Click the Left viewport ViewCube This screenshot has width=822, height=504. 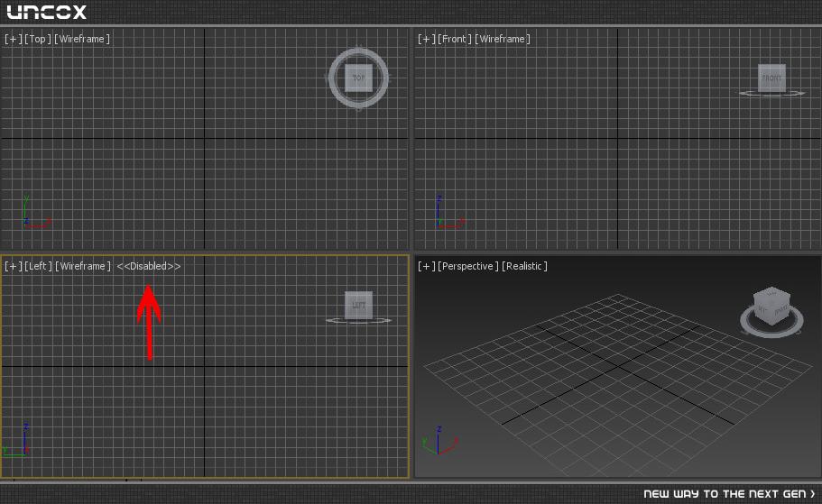coord(358,305)
